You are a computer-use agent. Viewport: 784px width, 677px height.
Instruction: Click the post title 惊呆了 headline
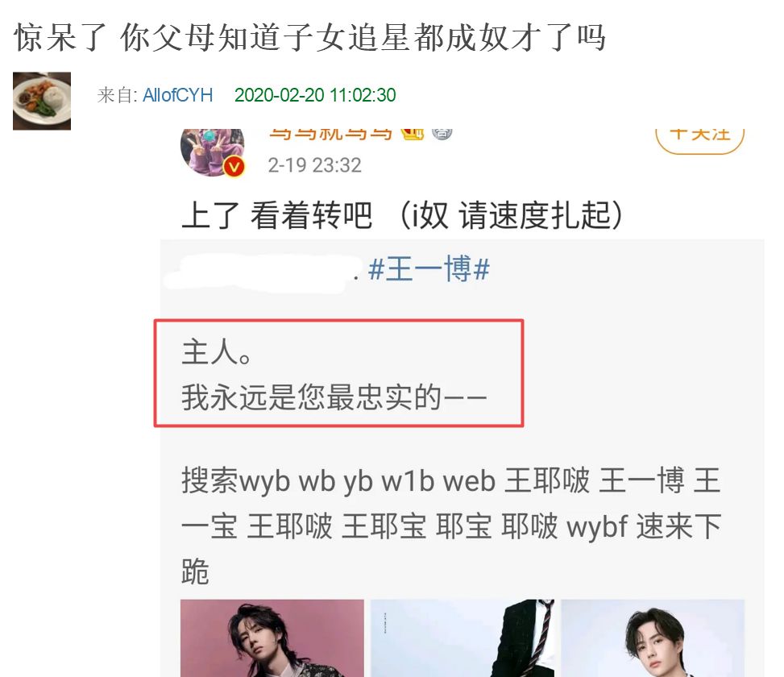tap(309, 38)
